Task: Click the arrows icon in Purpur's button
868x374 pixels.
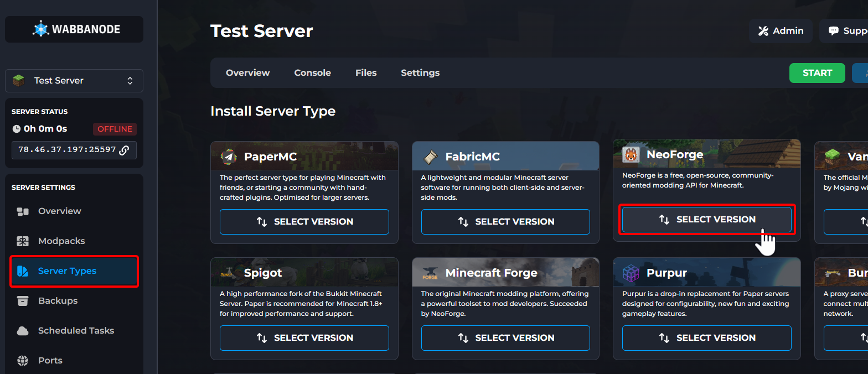Action: pyautogui.click(x=664, y=338)
